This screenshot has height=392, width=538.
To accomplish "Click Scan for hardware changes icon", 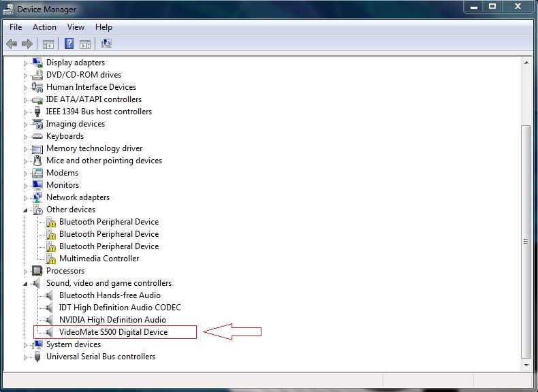I will click(106, 44).
